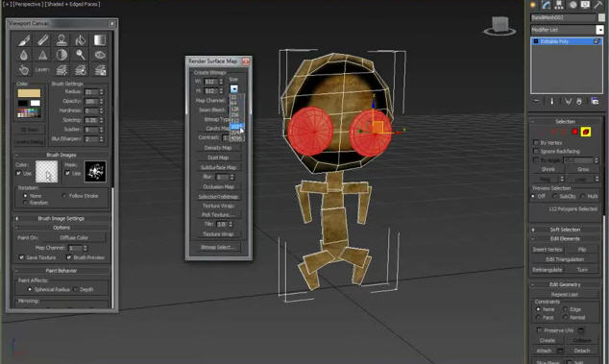This screenshot has height=364, width=609.
Task: Click Bitmap Select button
Action: [x=218, y=247]
